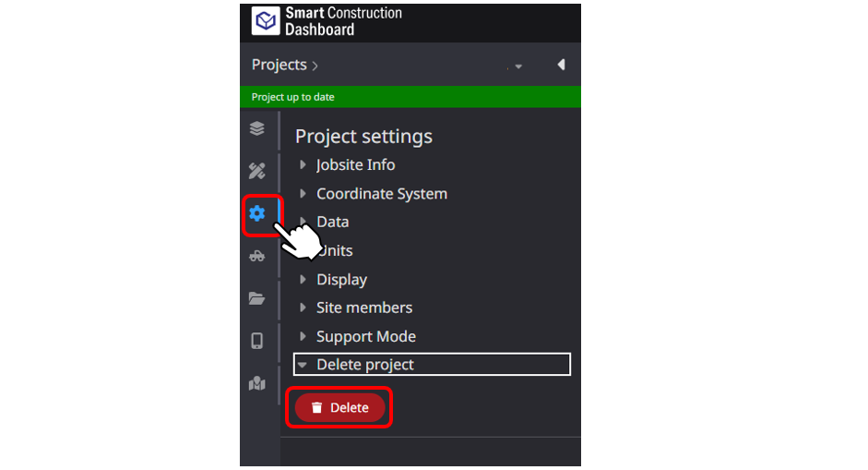Go to Projects breadcrumb link

279,65
